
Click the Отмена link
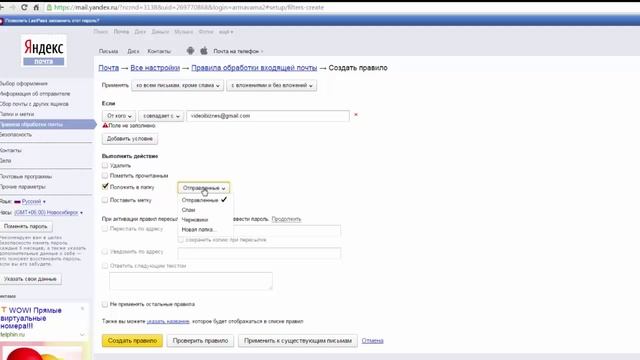(x=372, y=340)
